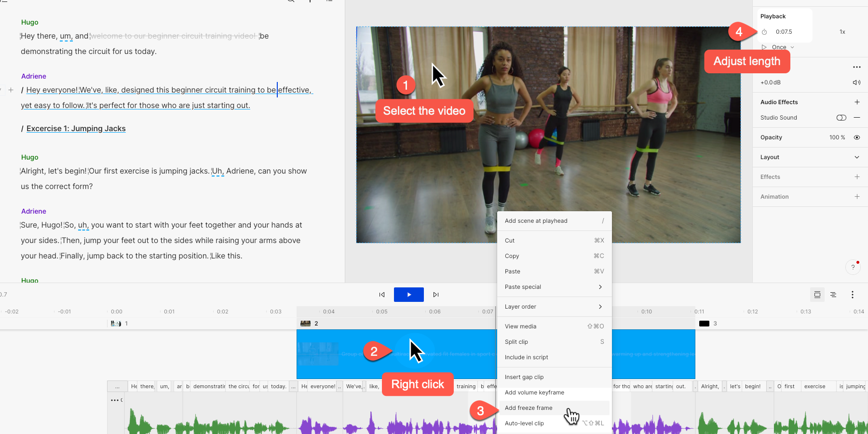This screenshot has width=868, height=434.
Task: Open the three-dot more options in properties panel
Action: click(x=856, y=67)
